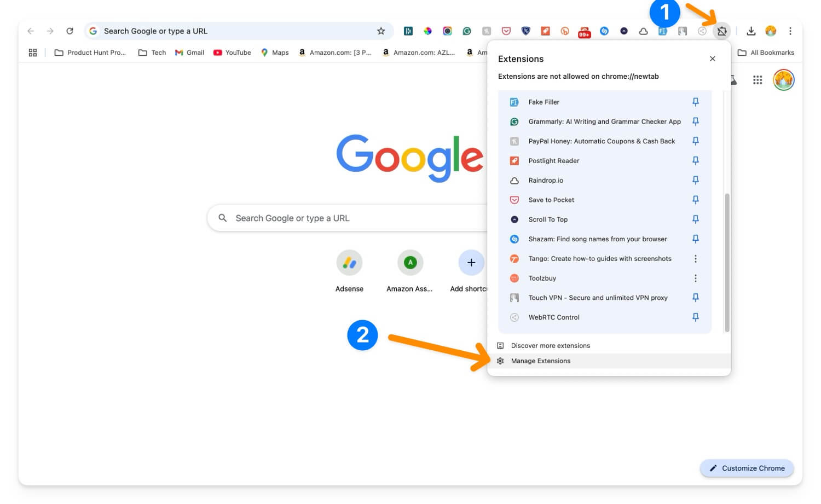Select Save to Pocket in the list

pyautogui.click(x=605, y=200)
